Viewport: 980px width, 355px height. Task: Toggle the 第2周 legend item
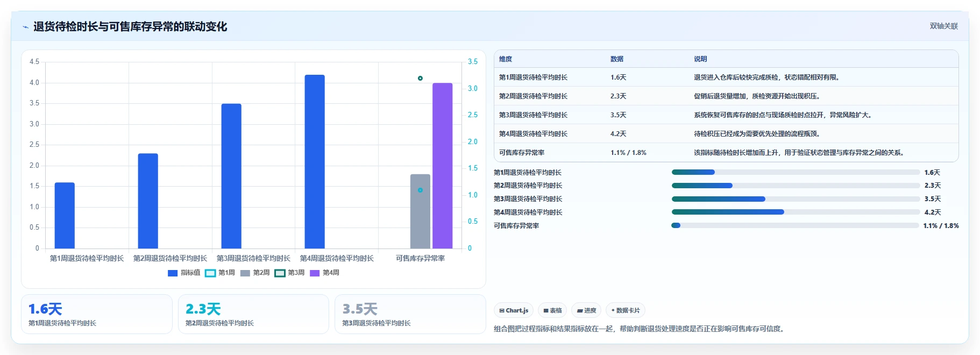click(255, 273)
